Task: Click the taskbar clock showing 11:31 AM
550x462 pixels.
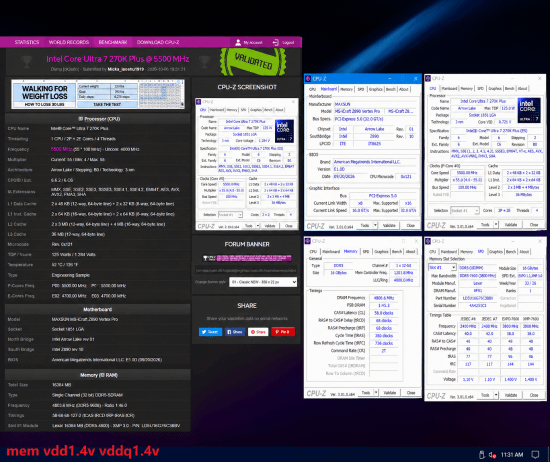Action: pyautogui.click(x=512, y=455)
